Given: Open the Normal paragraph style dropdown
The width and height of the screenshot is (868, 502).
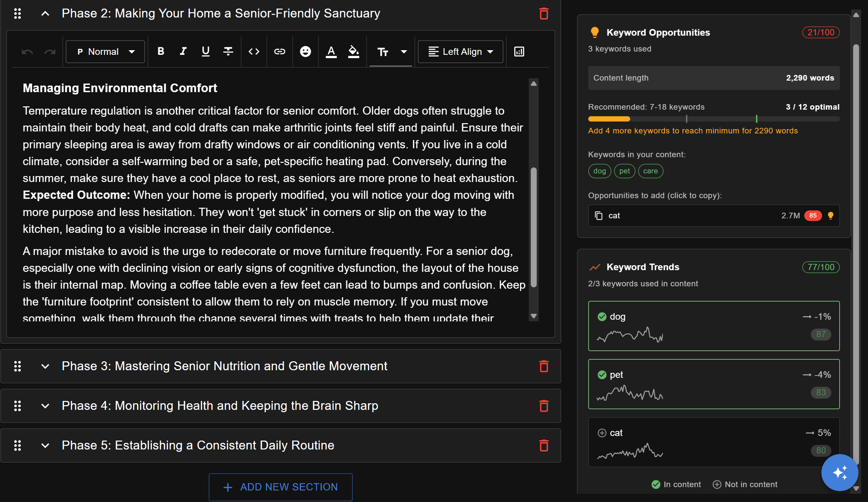Looking at the screenshot, I should pyautogui.click(x=105, y=52).
